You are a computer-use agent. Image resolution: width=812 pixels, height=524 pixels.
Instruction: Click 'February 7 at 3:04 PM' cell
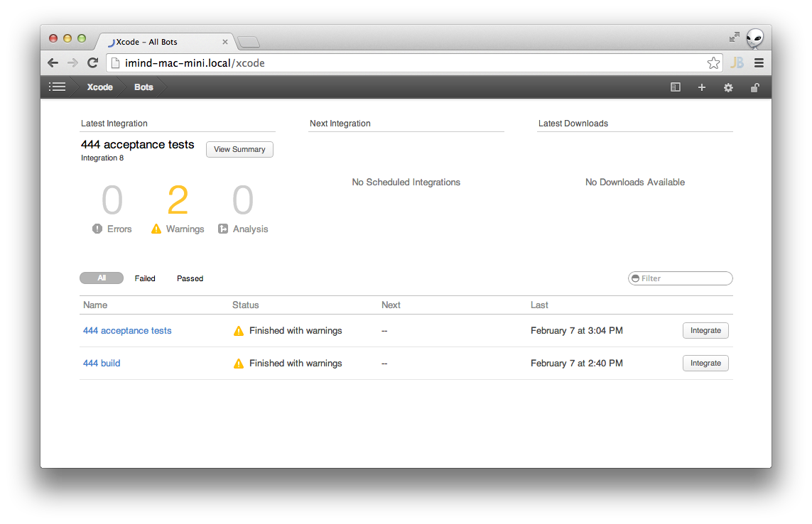[x=576, y=330]
